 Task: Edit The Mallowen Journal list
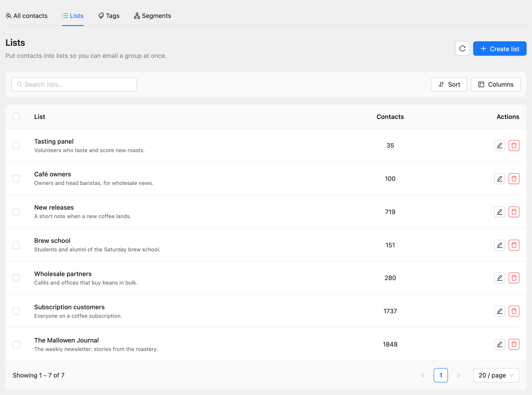499,344
